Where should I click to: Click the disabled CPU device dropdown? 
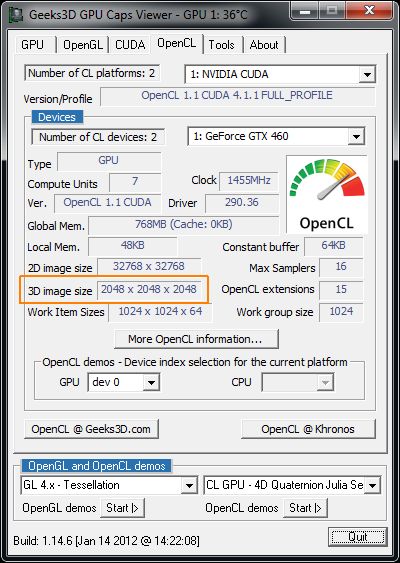298,383
